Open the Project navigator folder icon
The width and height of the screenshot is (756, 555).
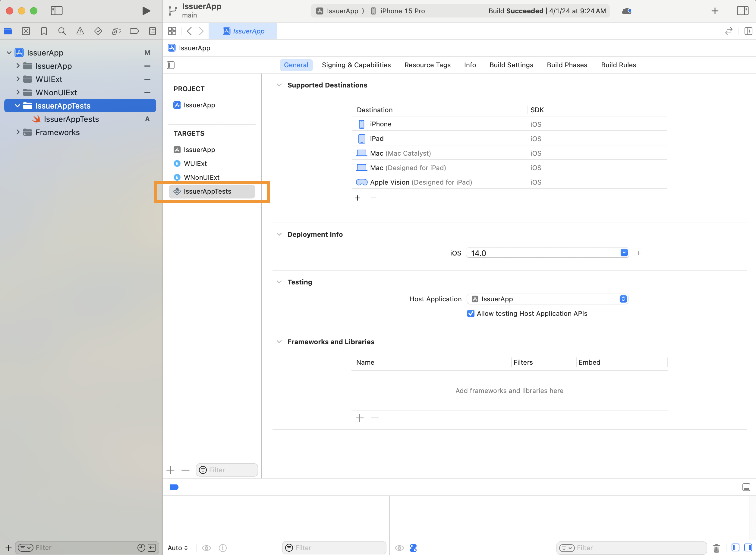8,31
